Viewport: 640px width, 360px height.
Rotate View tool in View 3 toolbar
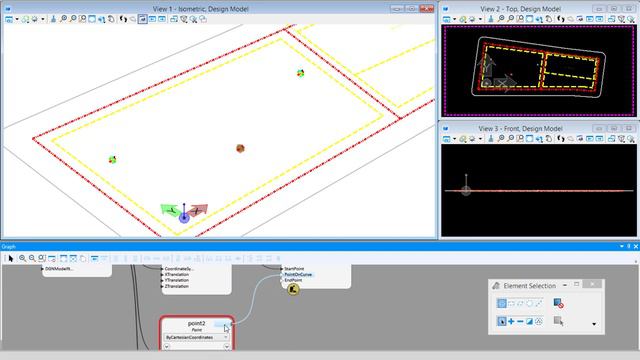539,139
